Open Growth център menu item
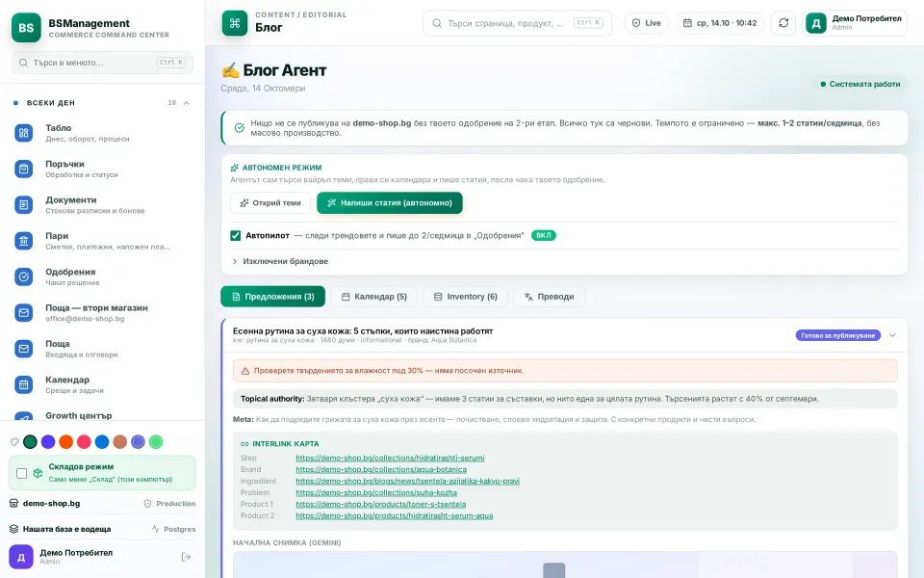This screenshot has width=924, height=578. (78, 416)
